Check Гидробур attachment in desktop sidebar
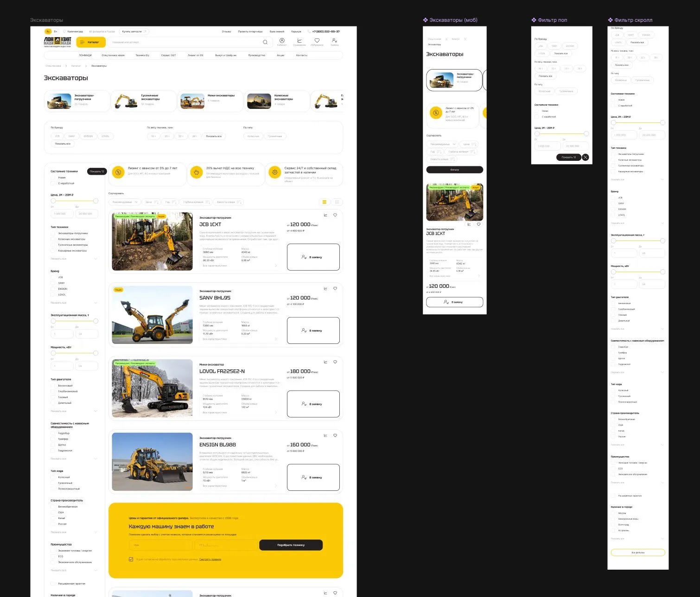The image size is (700, 597). click(53, 433)
